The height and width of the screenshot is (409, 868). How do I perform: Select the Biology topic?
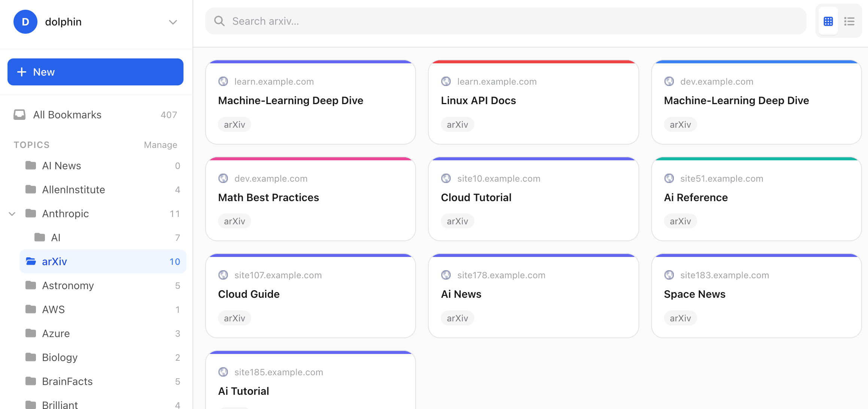coord(103,358)
